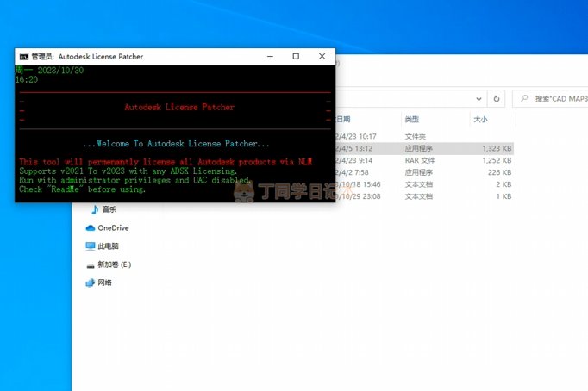Select 网络 label in navigation pane
The width and height of the screenshot is (588, 391).
[104, 282]
